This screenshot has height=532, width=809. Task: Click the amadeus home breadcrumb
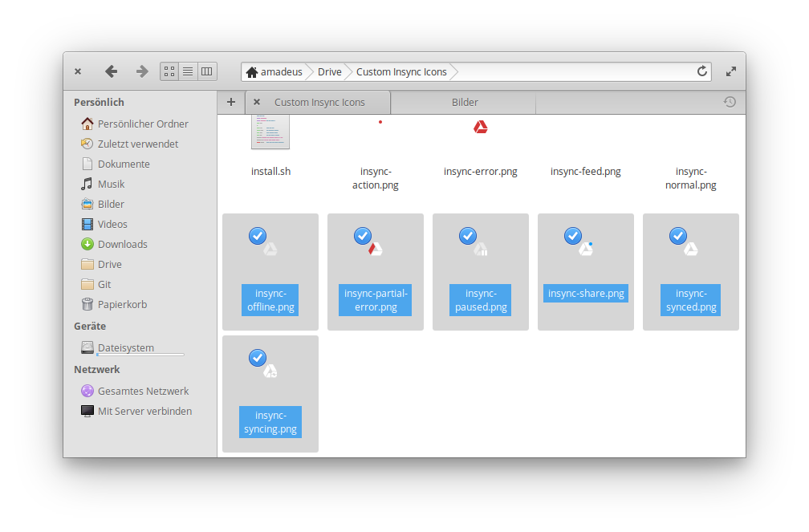[x=274, y=71]
